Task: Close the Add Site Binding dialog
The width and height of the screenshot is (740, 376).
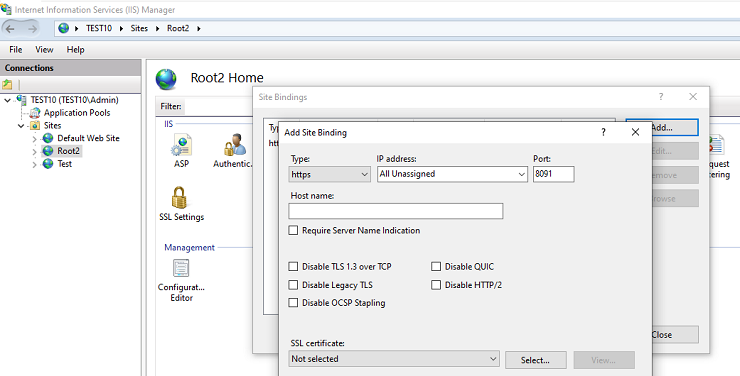Action: click(x=635, y=132)
